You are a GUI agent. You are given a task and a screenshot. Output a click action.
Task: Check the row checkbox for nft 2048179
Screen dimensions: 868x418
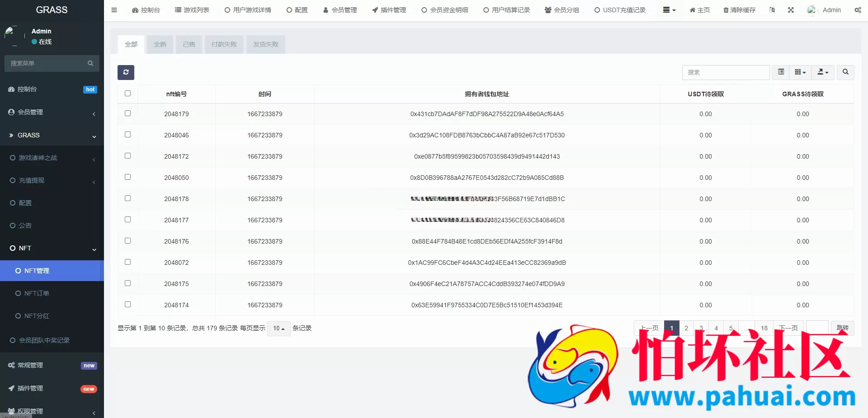click(127, 113)
